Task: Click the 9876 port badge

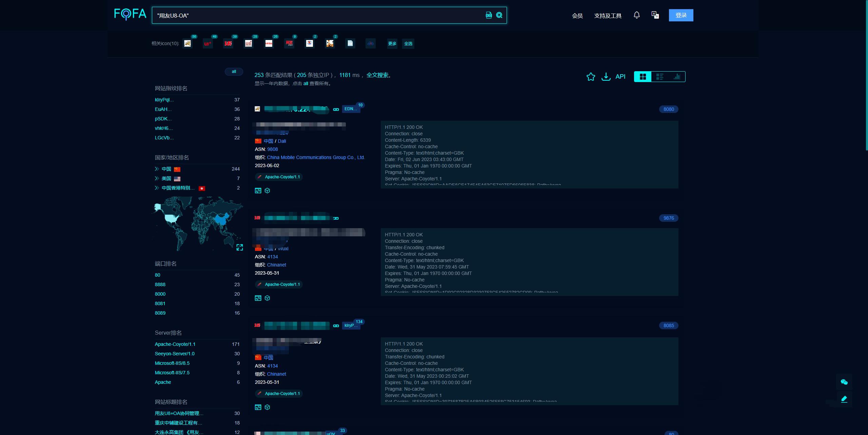Action: tap(669, 218)
